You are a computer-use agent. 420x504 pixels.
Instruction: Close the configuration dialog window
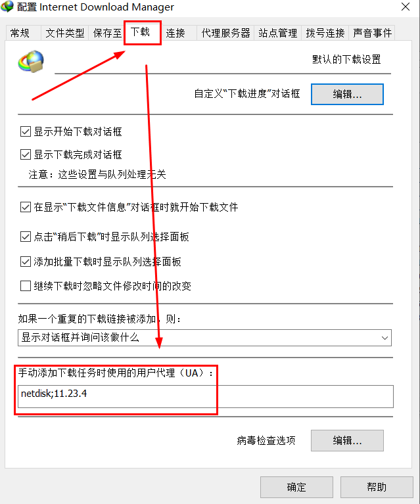point(406,7)
